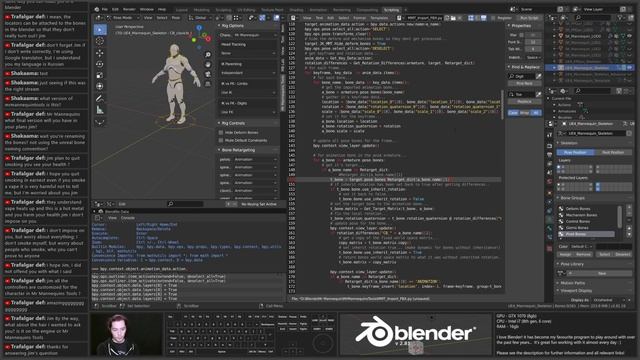Click the text editor type icon

coord(293,18)
